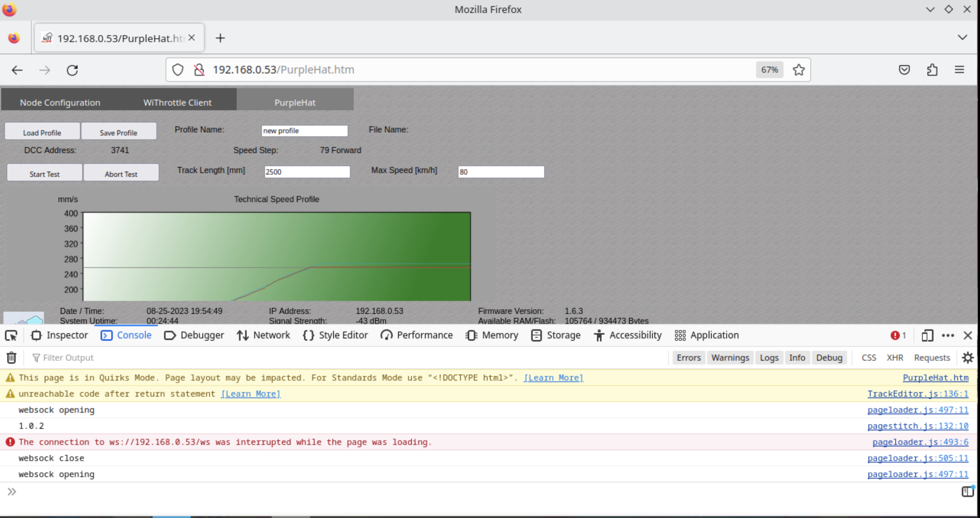Click the Max Speed input field
This screenshot has width=980, height=518.
pos(501,172)
